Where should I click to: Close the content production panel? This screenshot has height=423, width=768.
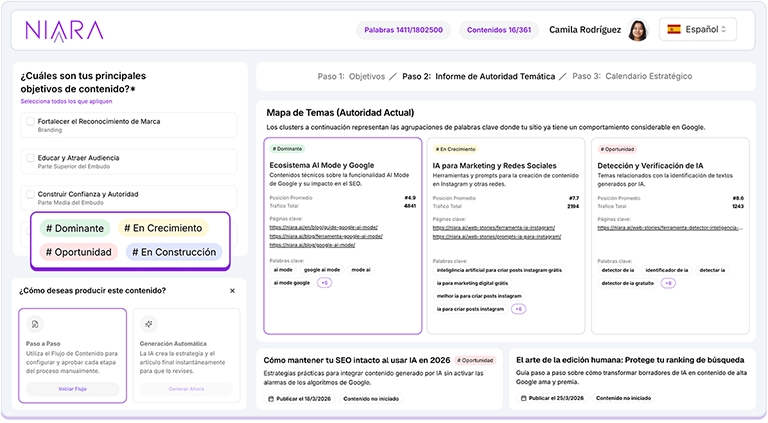[232, 291]
